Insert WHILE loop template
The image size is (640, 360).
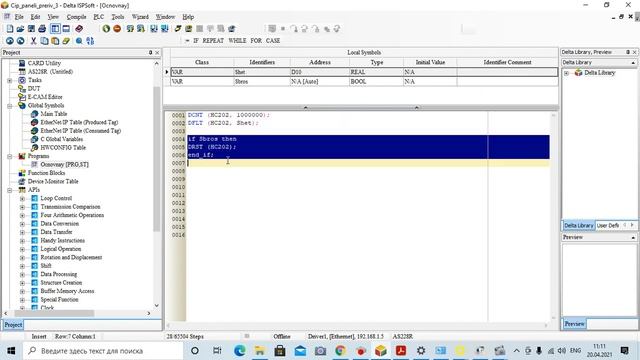pyautogui.click(x=237, y=40)
